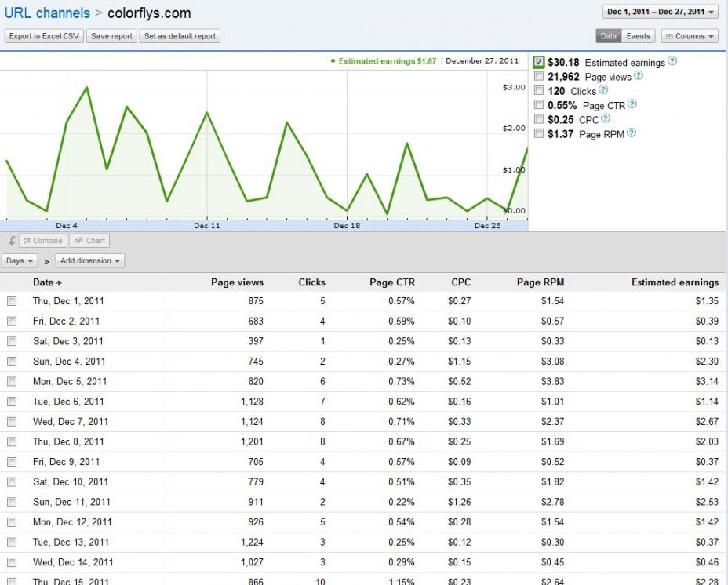Open help icon beside Page RPM metric

pyautogui.click(x=632, y=133)
